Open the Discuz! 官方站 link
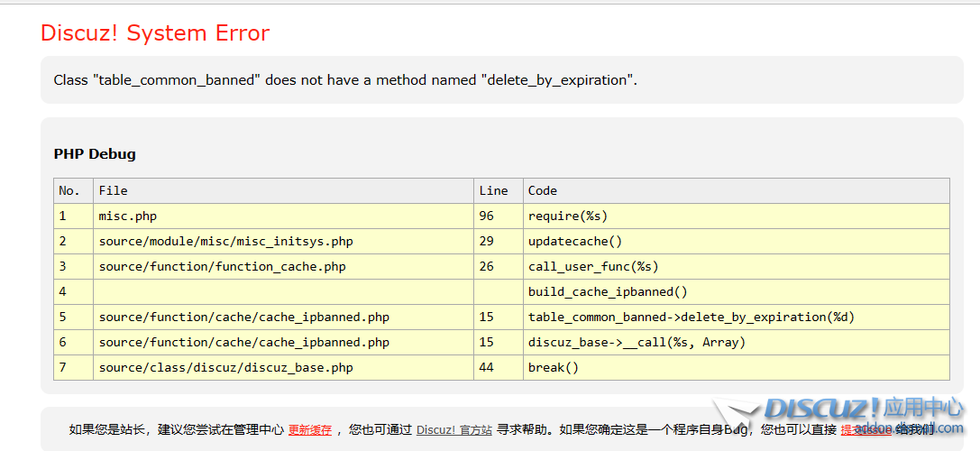This screenshot has width=980, height=451. (x=453, y=430)
